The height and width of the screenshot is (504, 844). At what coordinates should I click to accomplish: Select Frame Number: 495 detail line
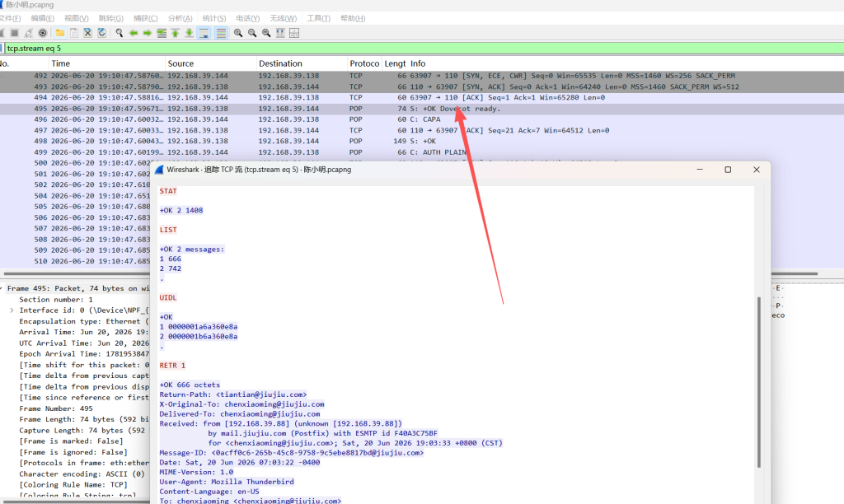click(x=56, y=408)
